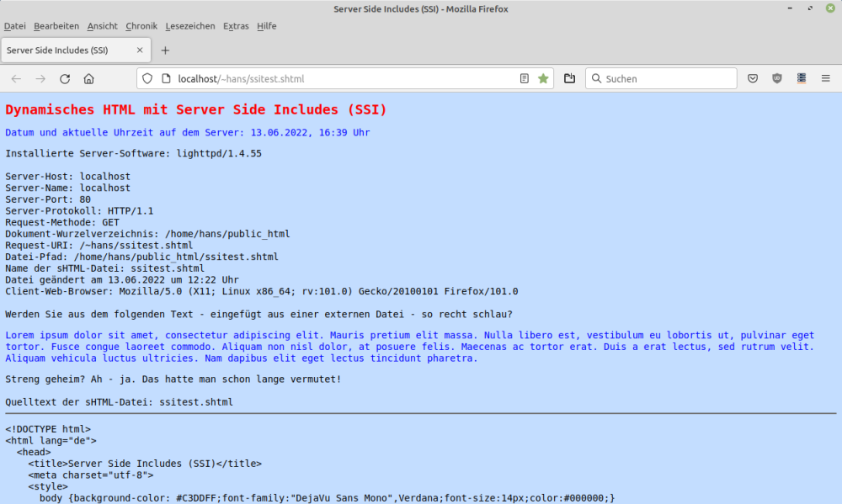842x504 pixels.
Task: Go to the Firefox home page
Action: pos(89,79)
